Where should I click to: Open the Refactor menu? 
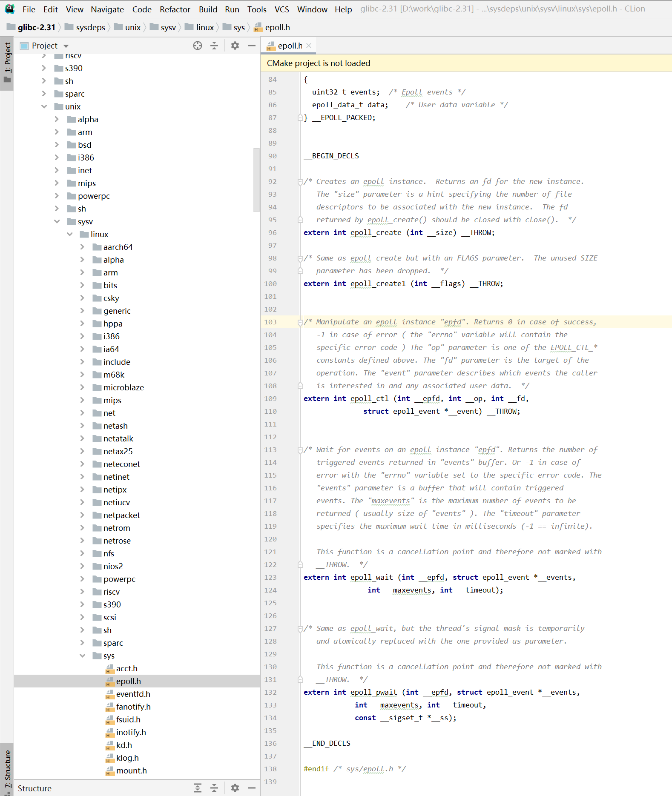(175, 9)
